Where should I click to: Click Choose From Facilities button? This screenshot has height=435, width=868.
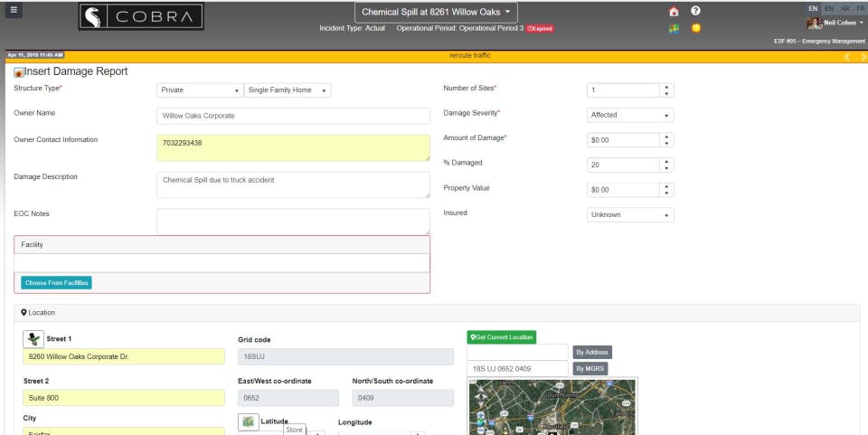click(56, 283)
